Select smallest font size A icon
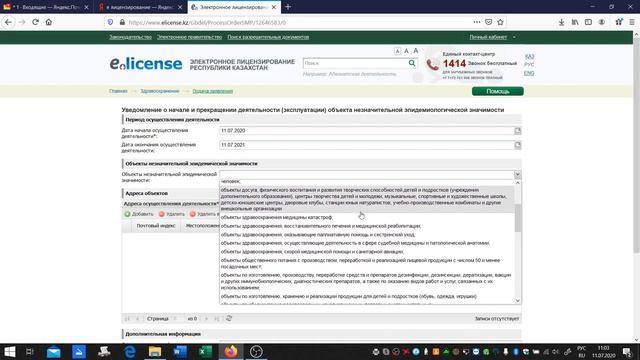This screenshot has width=640, height=360. coord(397,51)
